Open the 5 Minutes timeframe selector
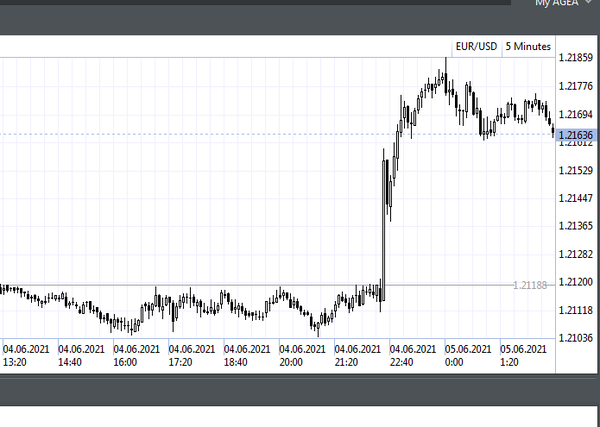This screenshot has height=427, width=600. pyautogui.click(x=527, y=46)
